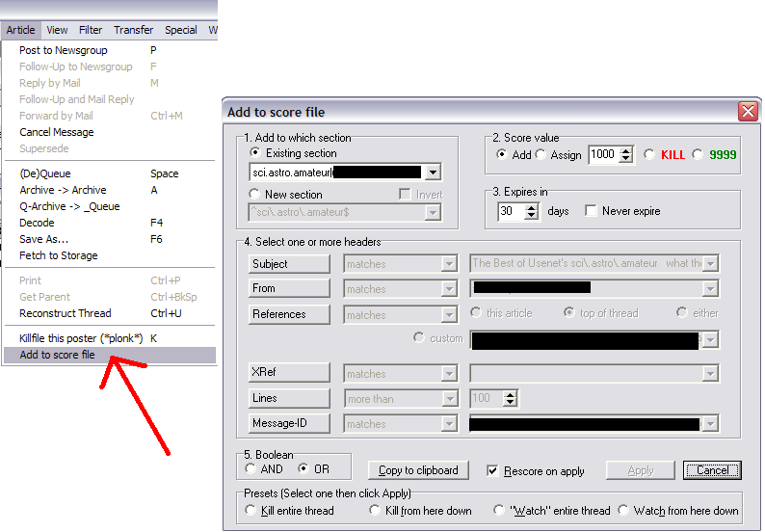This screenshot has height=532, width=765.
Task: Open the Article menu
Action: tap(20, 30)
